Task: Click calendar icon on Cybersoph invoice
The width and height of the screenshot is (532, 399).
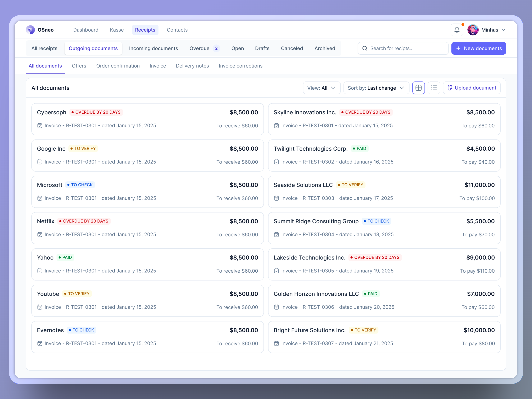Action: 40,126
